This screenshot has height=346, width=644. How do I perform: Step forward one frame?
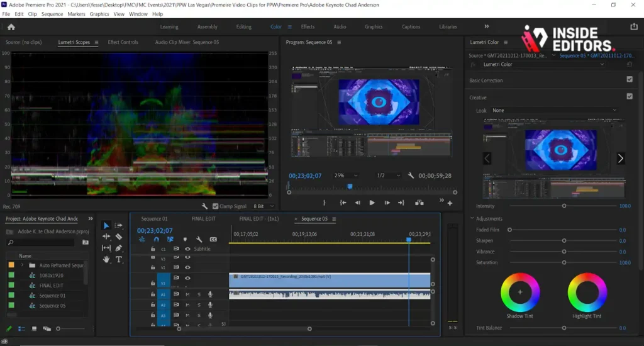(387, 203)
